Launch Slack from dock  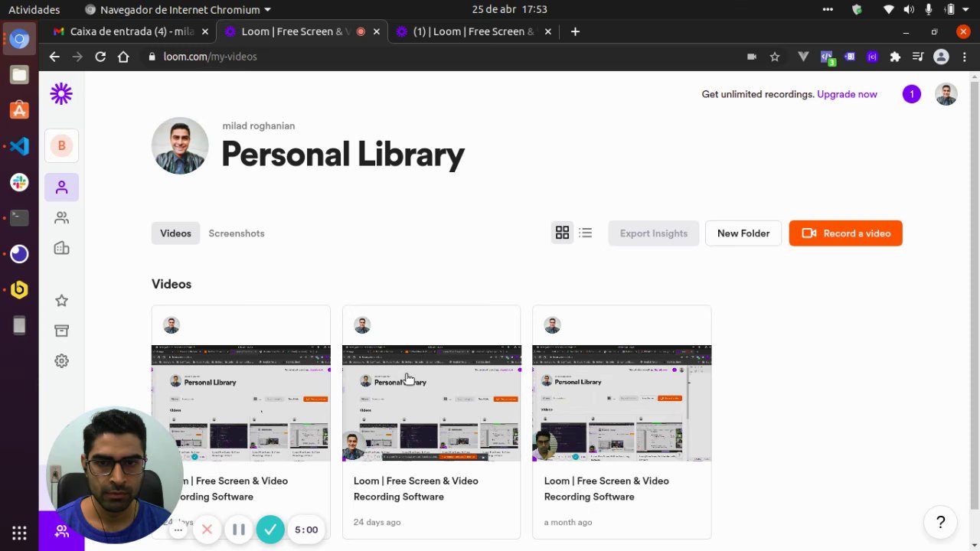tap(19, 182)
